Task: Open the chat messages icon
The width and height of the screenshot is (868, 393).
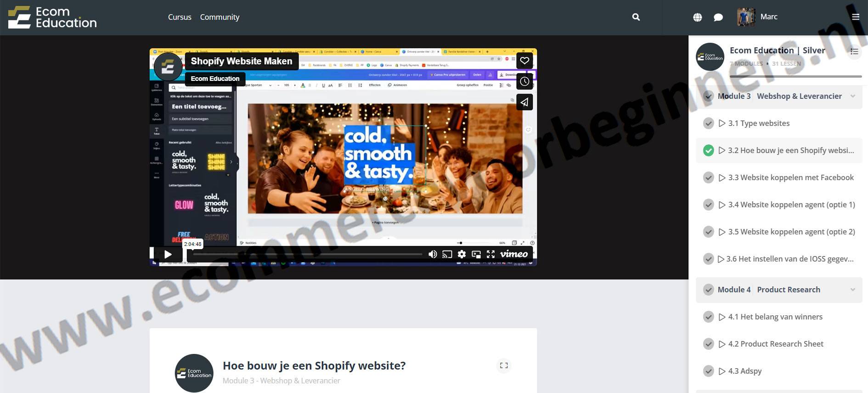Action: (x=718, y=17)
